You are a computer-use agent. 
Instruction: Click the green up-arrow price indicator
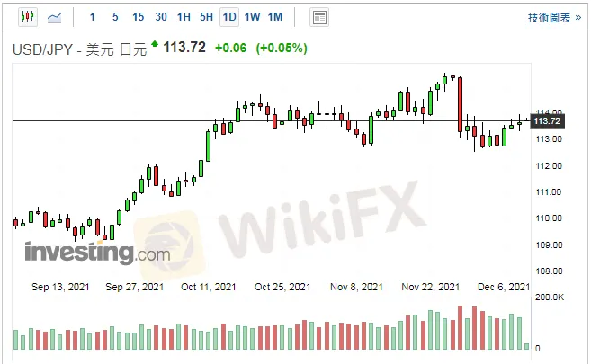point(155,44)
